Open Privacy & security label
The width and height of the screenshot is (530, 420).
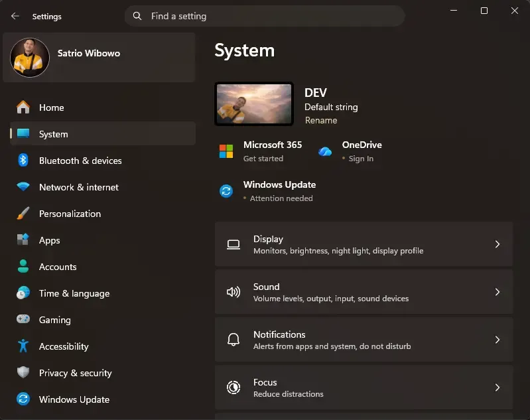pos(76,373)
